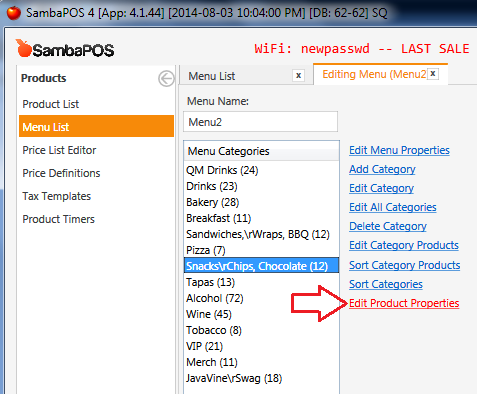Screen dimensions: 477x394
Task: Open Menu List in sidebar
Action: pyautogui.click(x=96, y=127)
